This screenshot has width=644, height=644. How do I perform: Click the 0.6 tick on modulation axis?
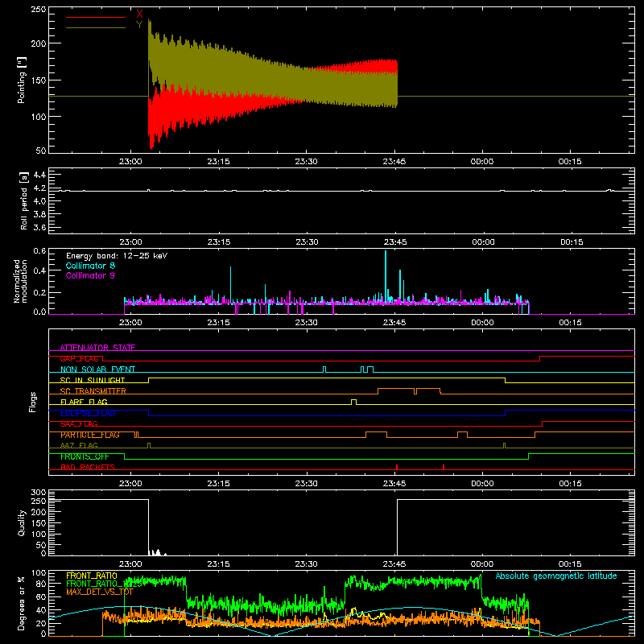39,250
